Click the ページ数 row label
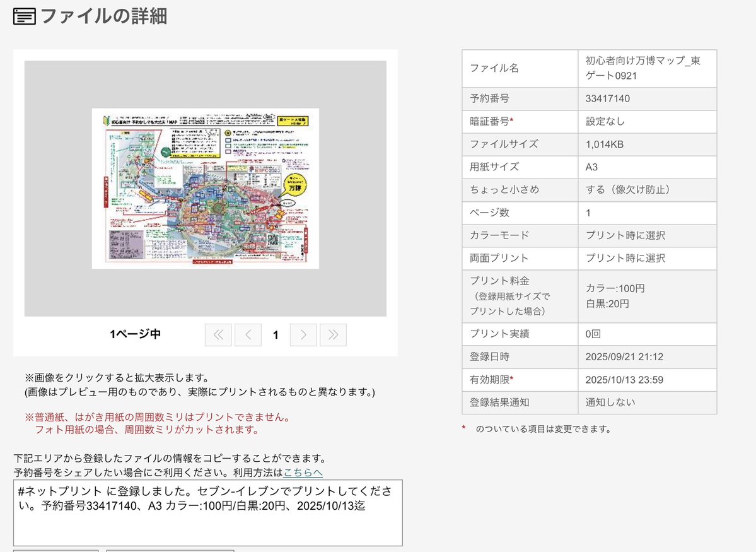Screen dimensions: 756x552 tap(489, 213)
